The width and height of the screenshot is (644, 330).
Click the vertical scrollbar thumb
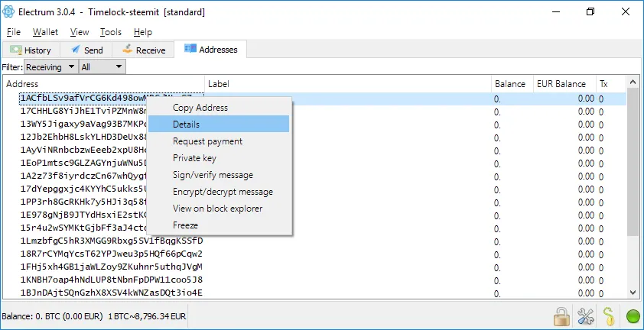point(633,162)
